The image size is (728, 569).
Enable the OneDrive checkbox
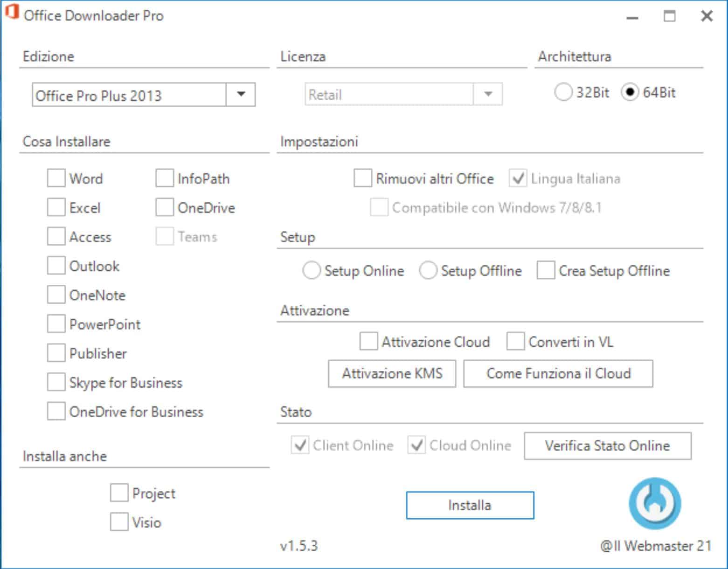(164, 207)
